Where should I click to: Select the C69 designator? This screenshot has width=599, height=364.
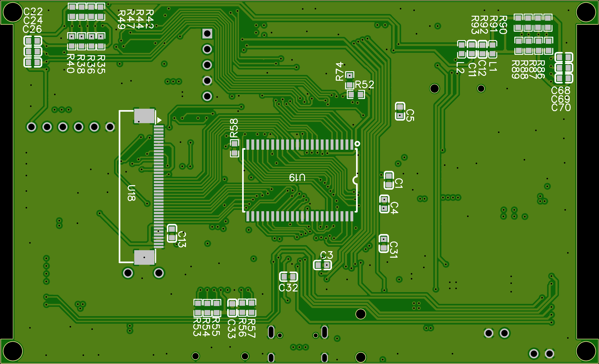pyautogui.click(x=561, y=99)
